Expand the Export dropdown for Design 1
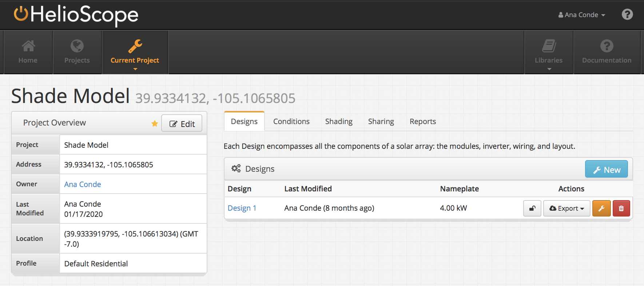Screen dimensions: 644x286 [x=567, y=208]
